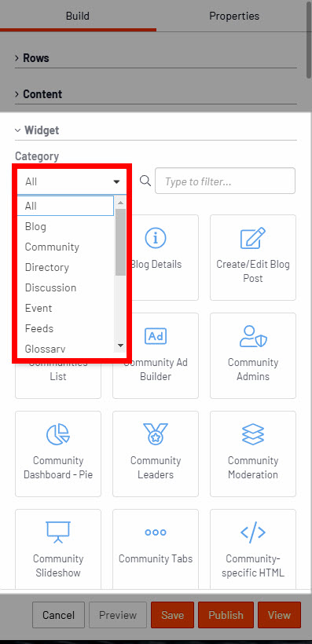Image resolution: width=312 pixels, height=644 pixels.
Task: Select Discussion in the category list
Action: 65,287
